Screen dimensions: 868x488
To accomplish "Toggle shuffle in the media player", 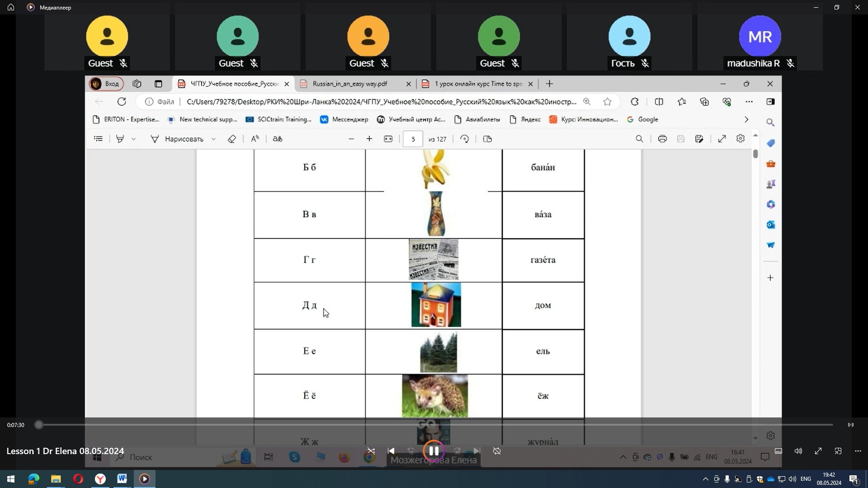I will coord(371,451).
